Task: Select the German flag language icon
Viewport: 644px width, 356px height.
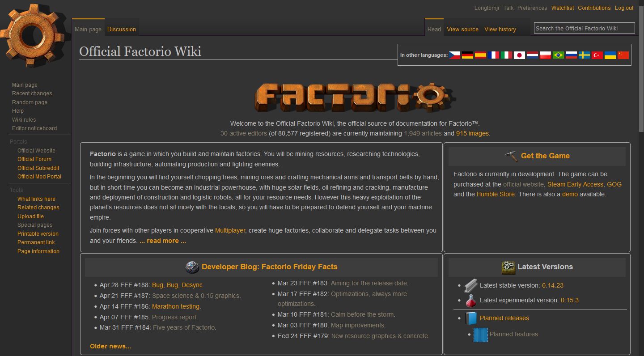Action: pyautogui.click(x=467, y=55)
